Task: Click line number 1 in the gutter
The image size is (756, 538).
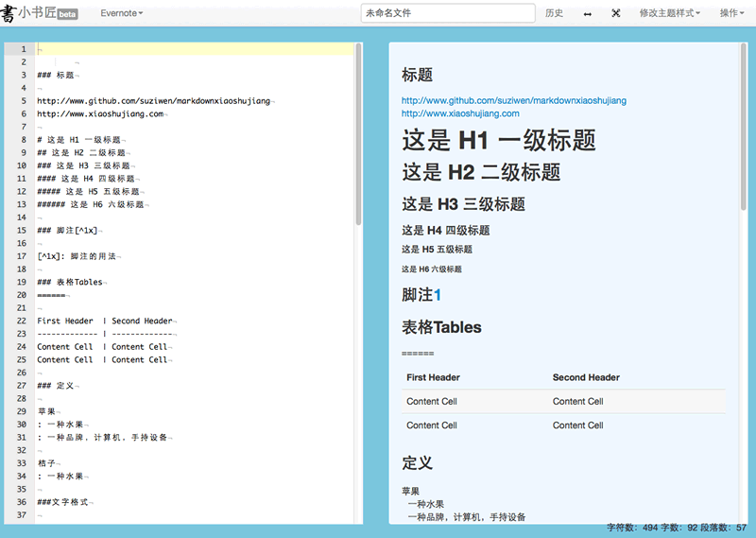Action: (23, 49)
